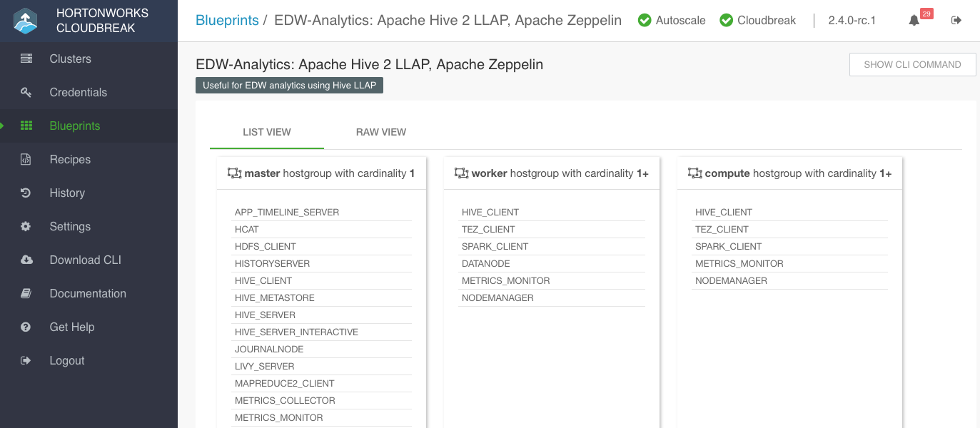Select Blueprints in the sidebar
The height and width of the screenshot is (428, 980).
tap(89, 126)
